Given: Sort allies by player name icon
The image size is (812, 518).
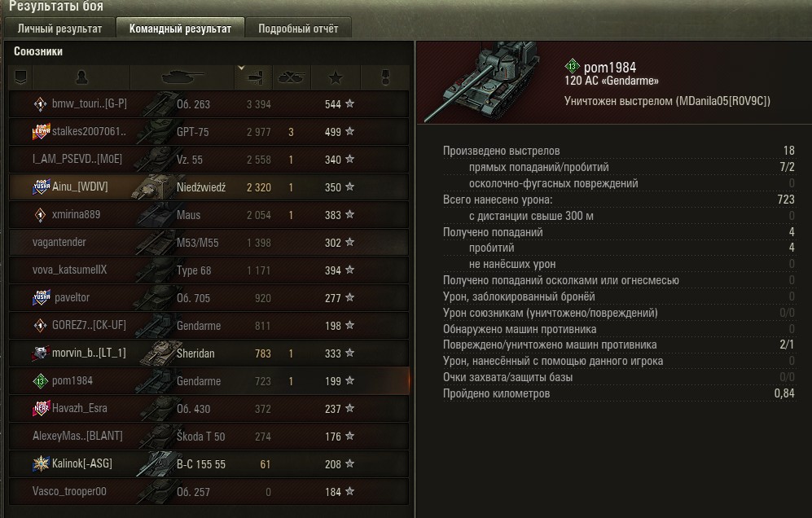Looking at the screenshot, I should [x=81, y=77].
